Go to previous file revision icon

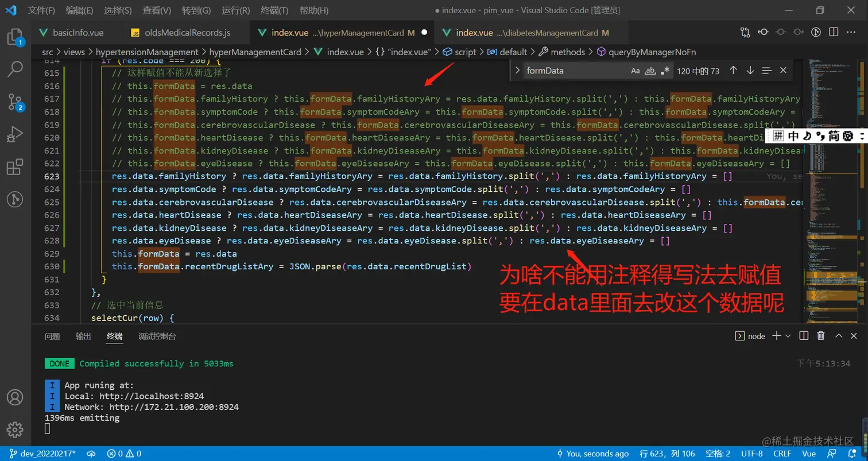point(764,32)
